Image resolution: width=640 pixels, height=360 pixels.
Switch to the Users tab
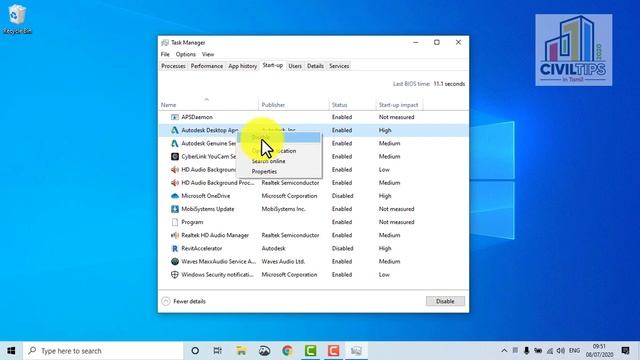point(295,66)
